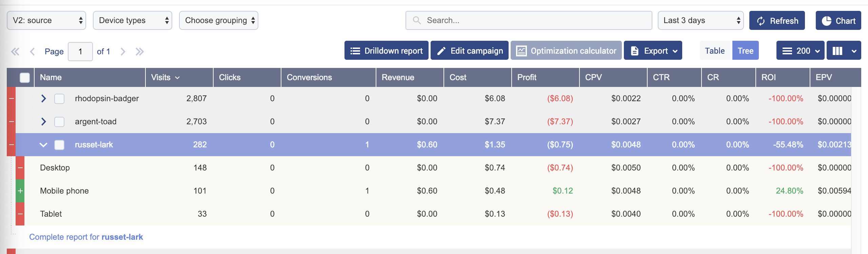Go to the previous page arrow
The image size is (868, 254).
click(33, 52)
